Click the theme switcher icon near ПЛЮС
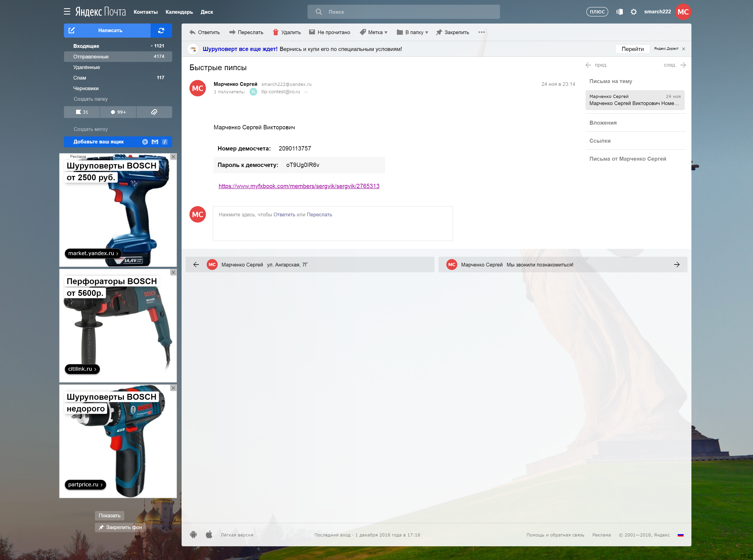Screen dimensions: 753x560 tap(619, 12)
